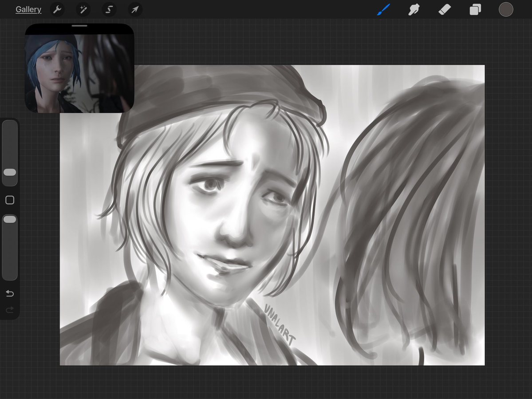532x399 pixels.
Task: Activate the Transform arrow tool
Action: click(135, 9)
